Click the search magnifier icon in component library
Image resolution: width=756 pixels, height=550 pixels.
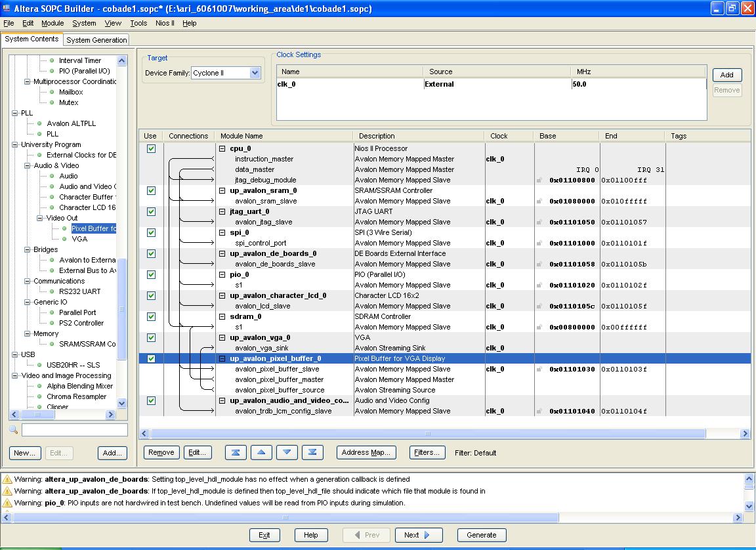[14, 429]
